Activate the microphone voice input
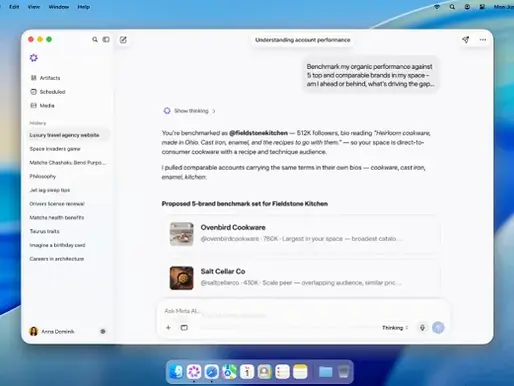 click(x=422, y=328)
